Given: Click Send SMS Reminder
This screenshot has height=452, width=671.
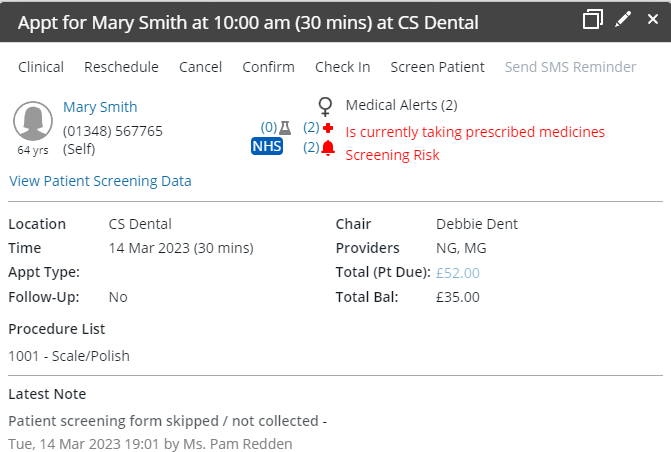Looking at the screenshot, I should pos(570,67).
